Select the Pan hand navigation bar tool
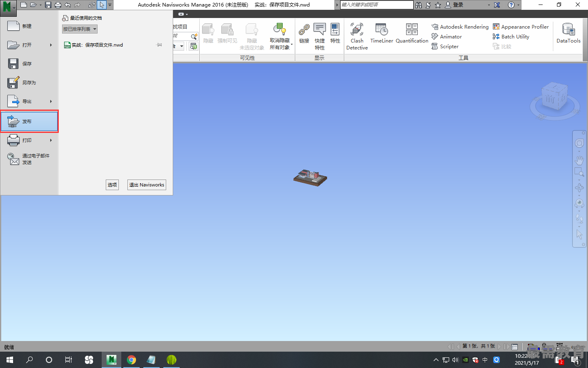This screenshot has width=588, height=368. pos(579,159)
